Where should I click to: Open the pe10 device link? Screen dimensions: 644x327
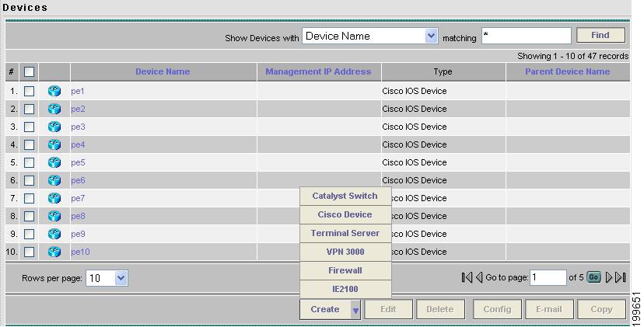pos(80,252)
